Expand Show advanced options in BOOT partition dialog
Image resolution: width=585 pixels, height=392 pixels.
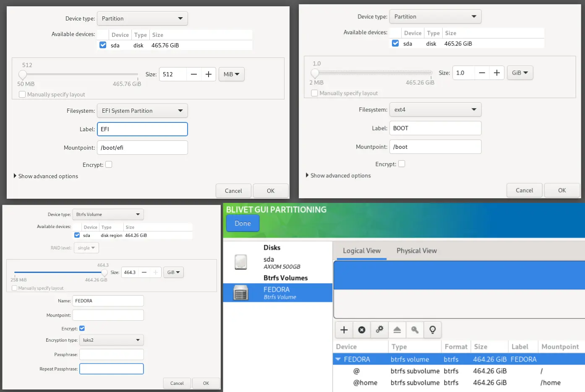(x=338, y=175)
